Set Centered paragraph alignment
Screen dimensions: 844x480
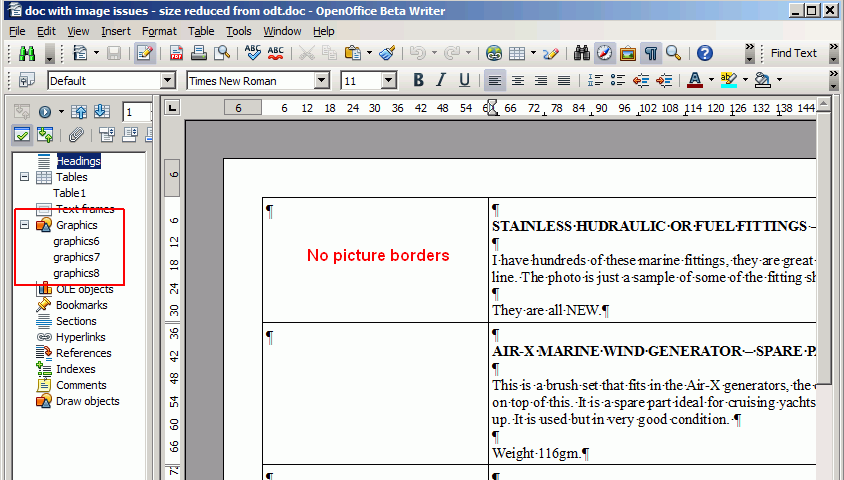tap(518, 81)
